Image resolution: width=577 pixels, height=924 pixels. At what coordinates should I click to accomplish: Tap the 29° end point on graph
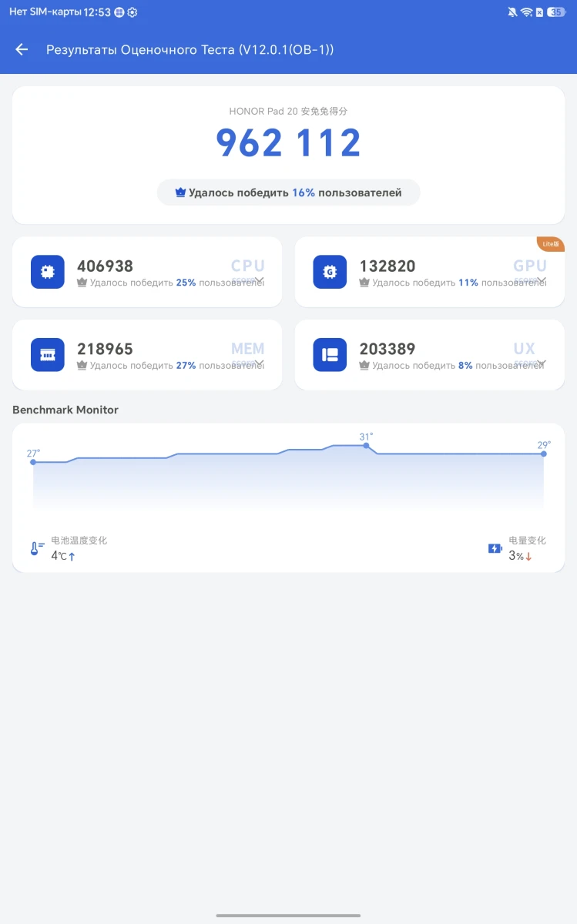coord(544,454)
